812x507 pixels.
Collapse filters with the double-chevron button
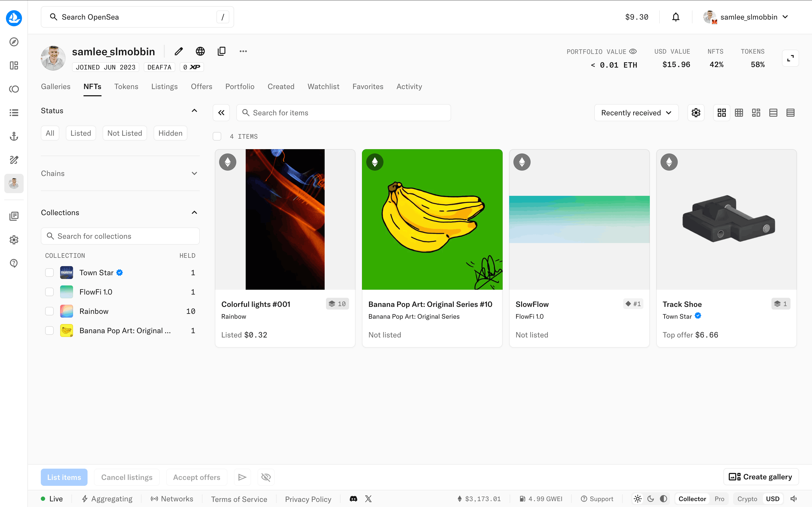point(221,113)
